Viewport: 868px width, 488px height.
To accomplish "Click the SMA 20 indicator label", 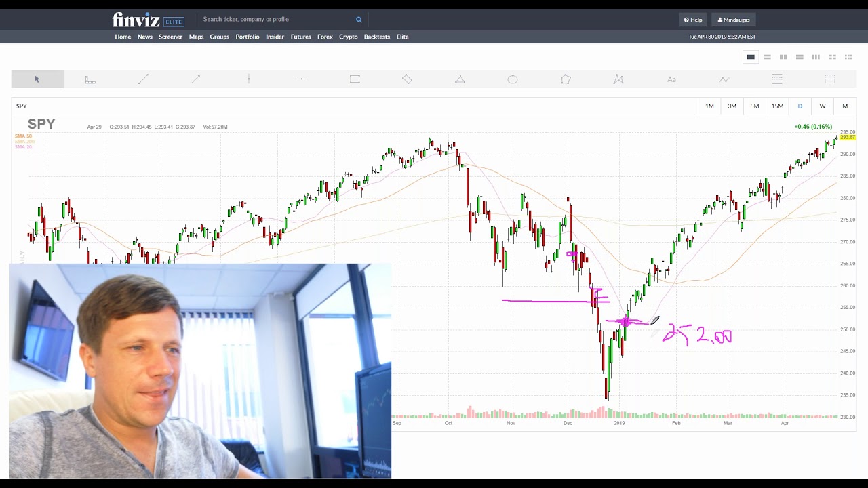I will tap(23, 147).
